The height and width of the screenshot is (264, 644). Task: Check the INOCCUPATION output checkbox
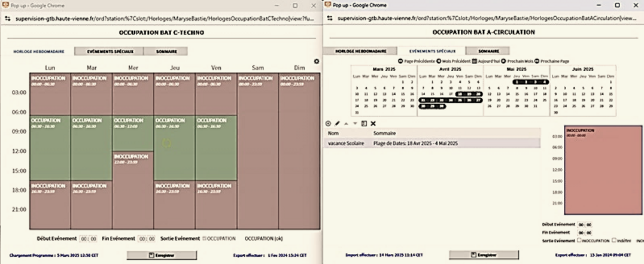pyautogui.click(x=580, y=240)
